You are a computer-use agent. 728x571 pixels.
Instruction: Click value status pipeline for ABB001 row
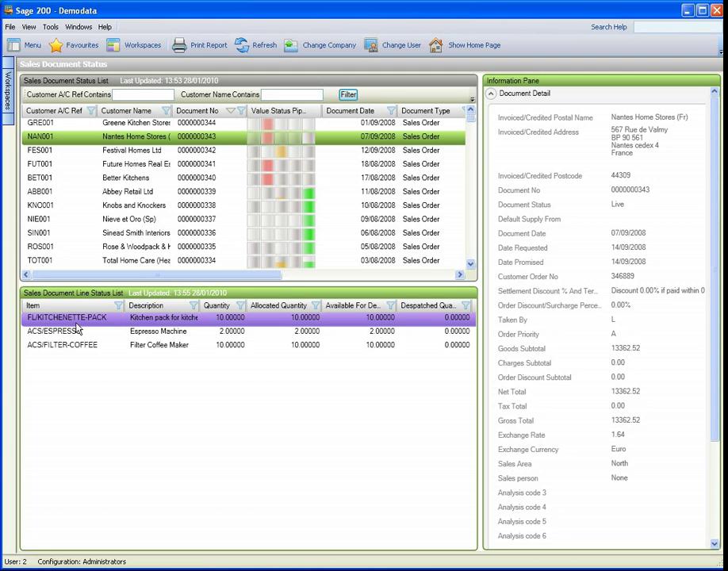pos(282,192)
